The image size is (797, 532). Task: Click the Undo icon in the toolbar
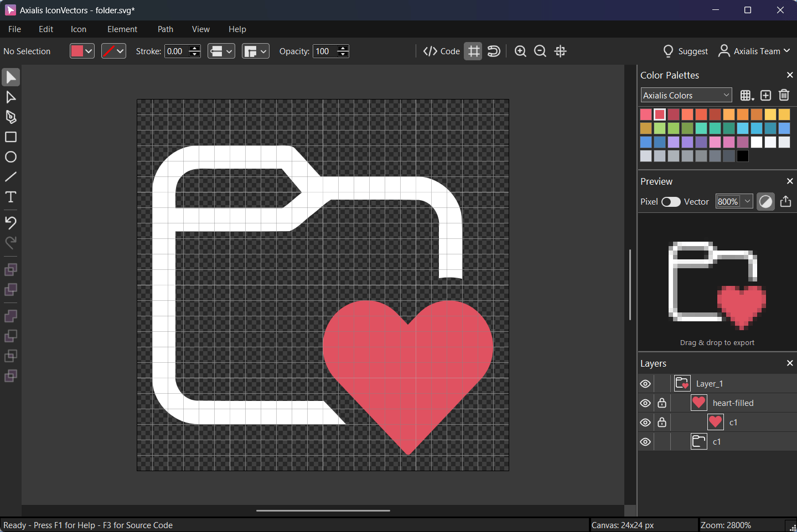tap(11, 223)
